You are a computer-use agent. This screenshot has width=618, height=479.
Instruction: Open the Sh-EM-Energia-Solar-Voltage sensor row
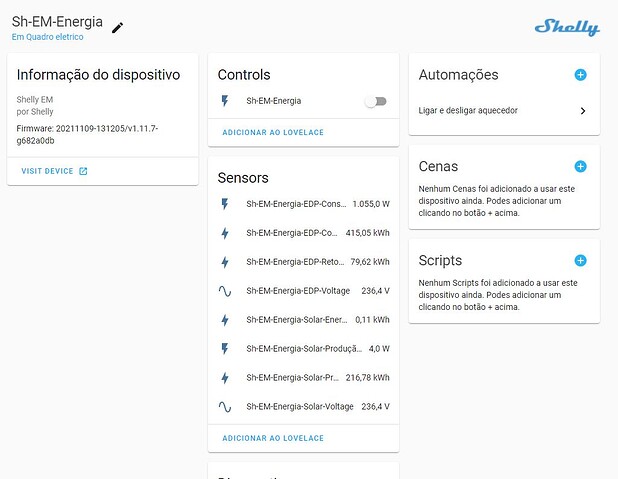click(303, 406)
